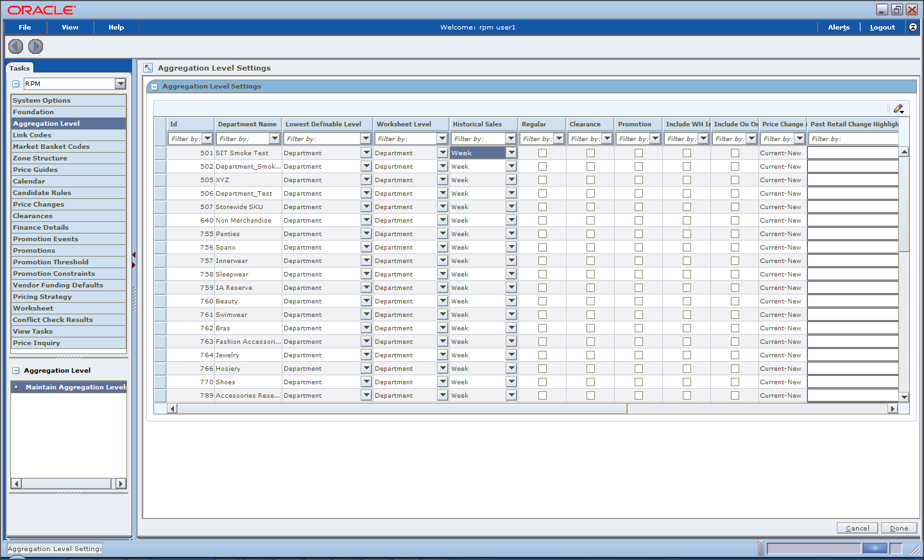
Task: Open the edit pencil icon above the table
Action: click(x=898, y=108)
